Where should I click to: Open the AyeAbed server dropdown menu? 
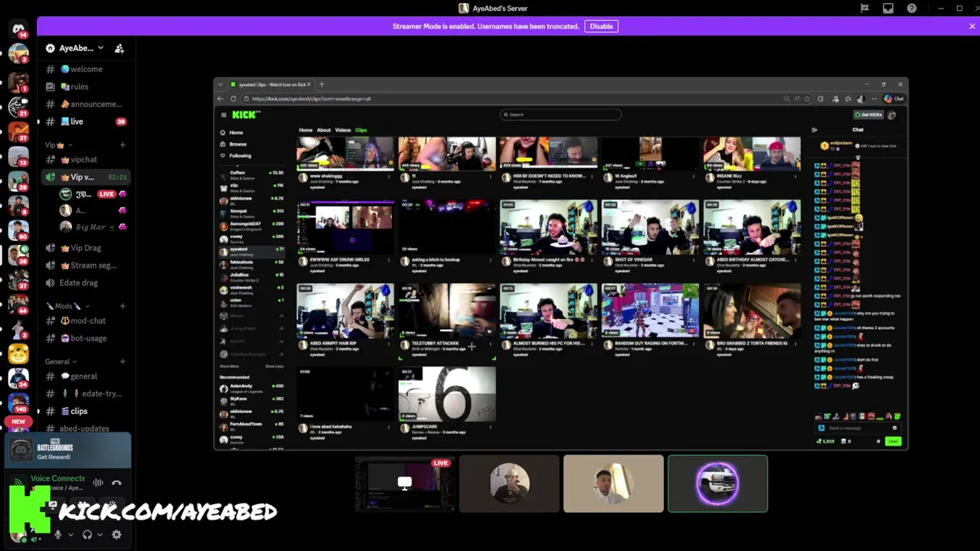pyautogui.click(x=76, y=48)
